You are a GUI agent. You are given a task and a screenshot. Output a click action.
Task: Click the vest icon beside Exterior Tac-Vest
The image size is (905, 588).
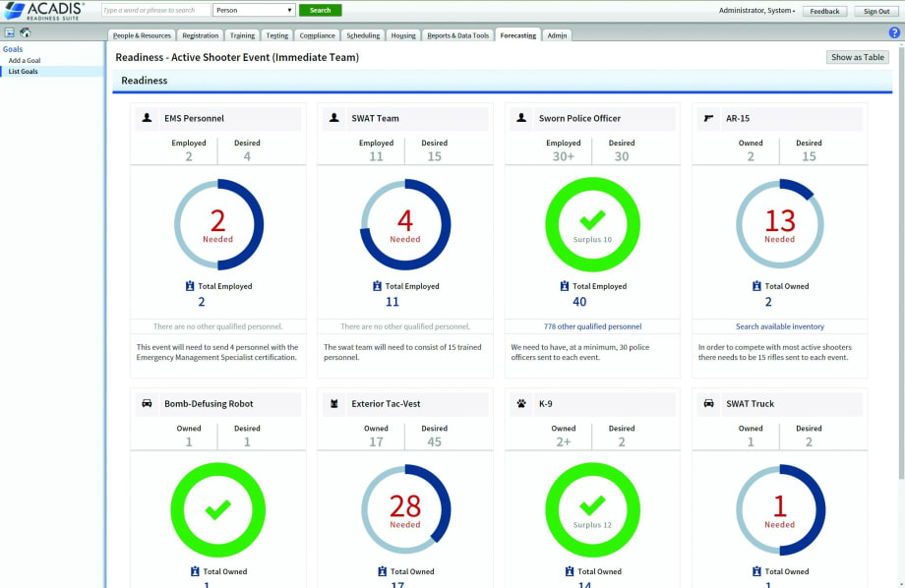pos(334,403)
